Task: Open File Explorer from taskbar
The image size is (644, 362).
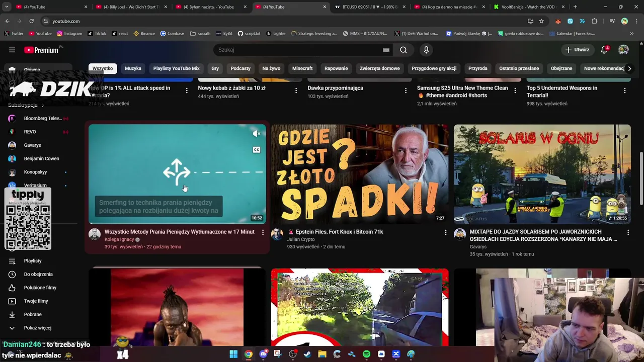Action: 322,354
